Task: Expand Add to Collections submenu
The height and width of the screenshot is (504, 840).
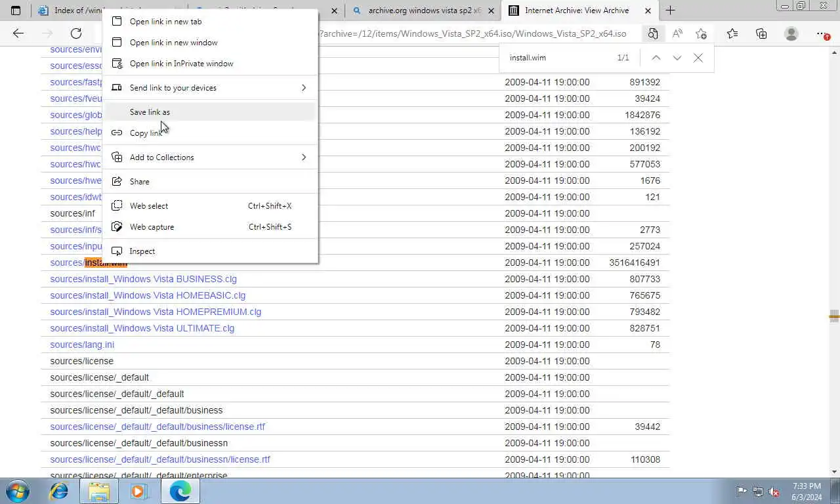Action: 210,157
